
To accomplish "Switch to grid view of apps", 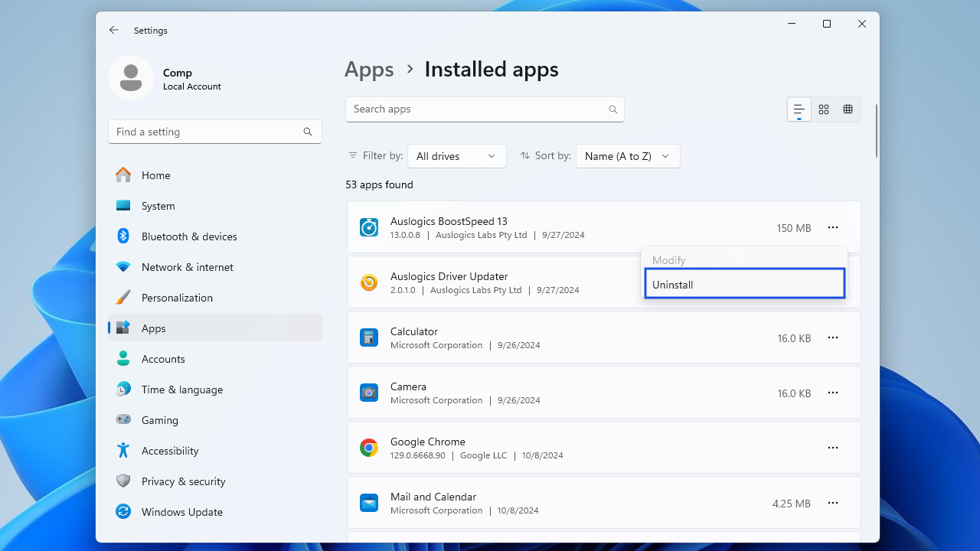I will [824, 109].
